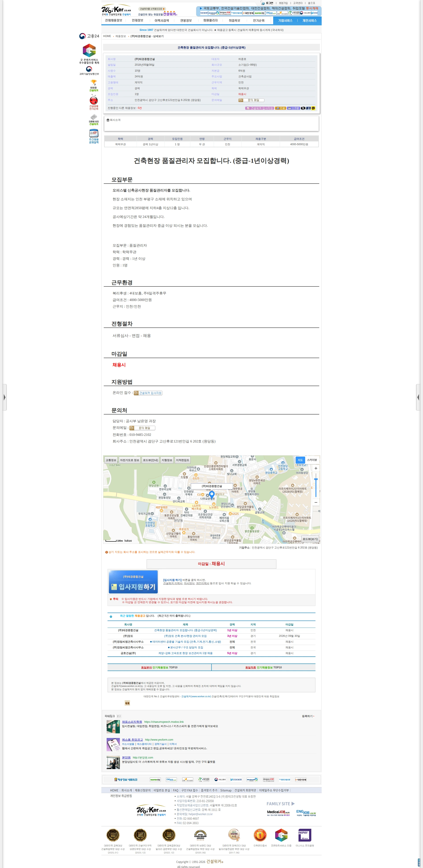Image resolution: width=423 pixels, height=868 pixels.
Task: Open the 전체채용정보 menu
Action: pyautogui.click(x=113, y=20)
